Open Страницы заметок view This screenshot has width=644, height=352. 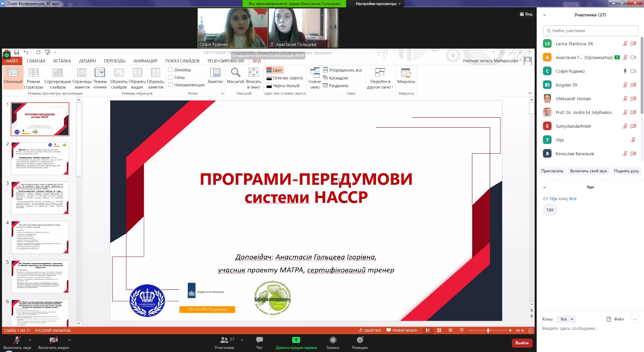pos(82,78)
